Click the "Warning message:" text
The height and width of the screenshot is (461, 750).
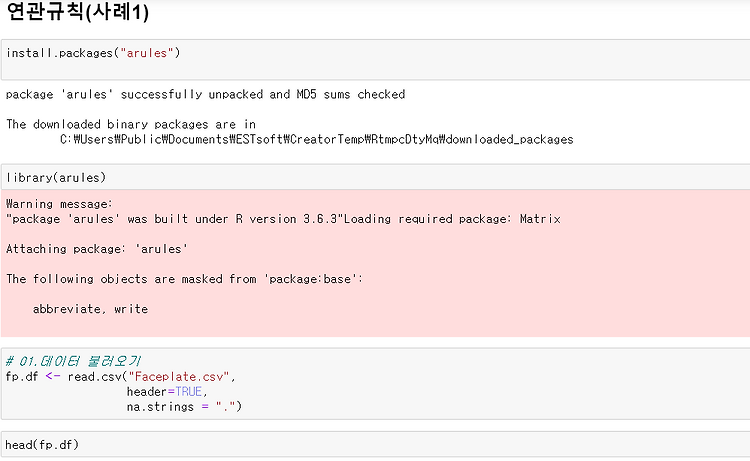click(59, 204)
